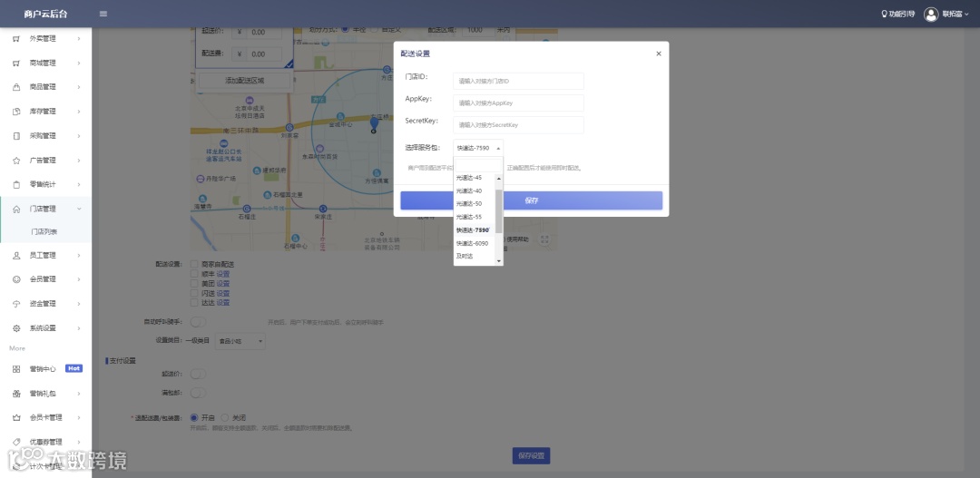Image resolution: width=980 pixels, height=478 pixels.
Task: Click the 系统设置 gear icon
Action: click(x=16, y=328)
